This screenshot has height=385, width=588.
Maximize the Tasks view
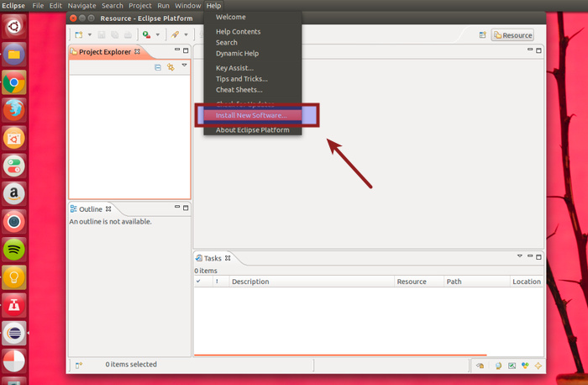[538, 257]
